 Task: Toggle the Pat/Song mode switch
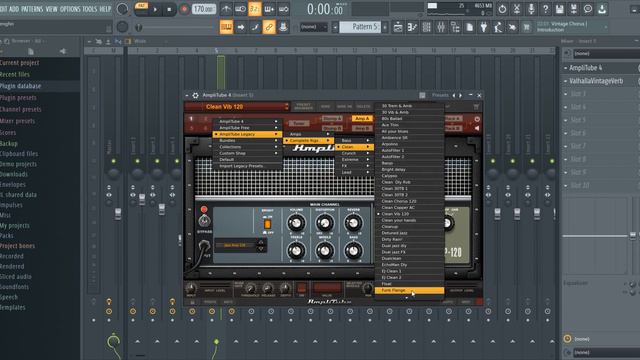point(141,9)
